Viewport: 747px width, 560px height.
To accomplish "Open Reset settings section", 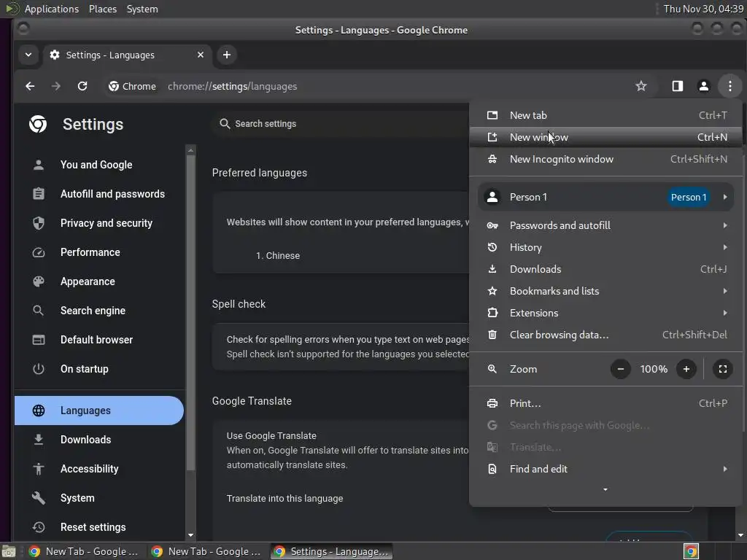I will pos(99,527).
